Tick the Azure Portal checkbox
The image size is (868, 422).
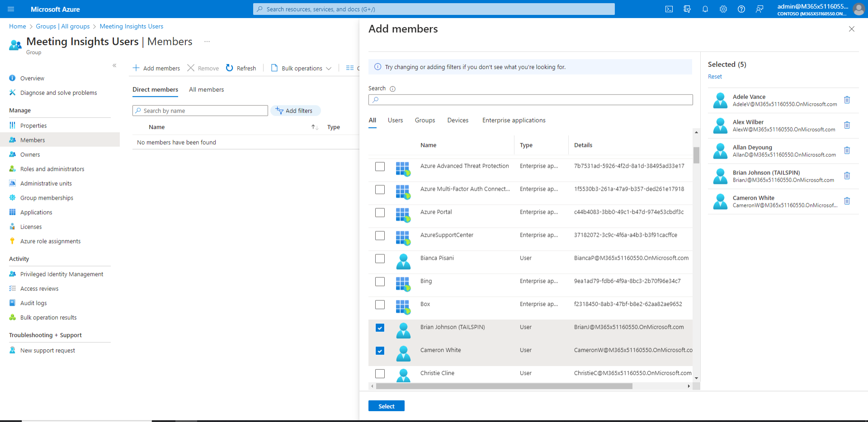point(380,212)
